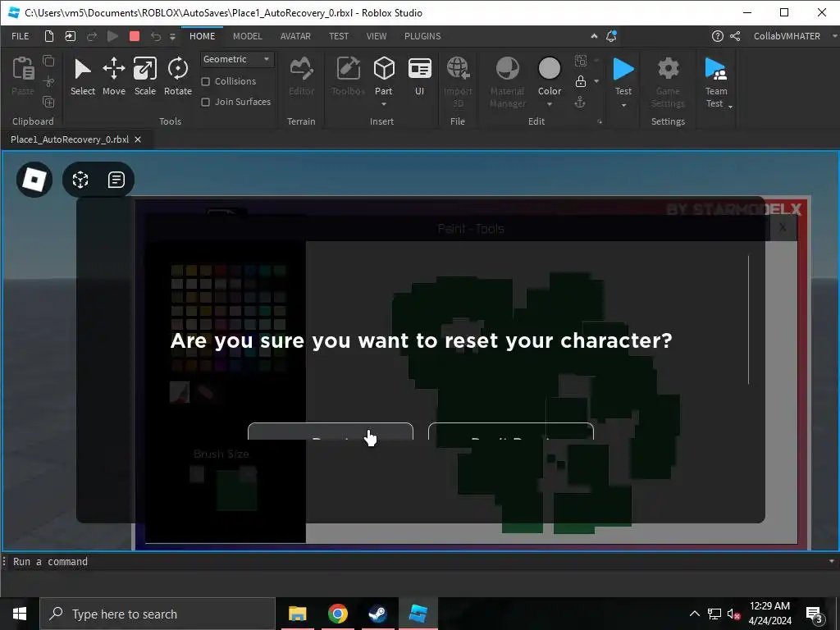Insert a Part from ribbon
The height and width of the screenshot is (630, 840).
tap(384, 75)
